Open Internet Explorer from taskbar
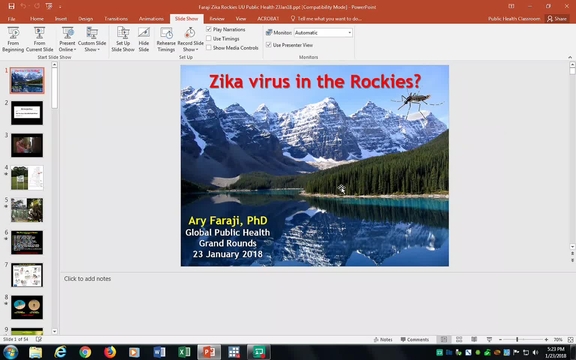 pos(60,352)
